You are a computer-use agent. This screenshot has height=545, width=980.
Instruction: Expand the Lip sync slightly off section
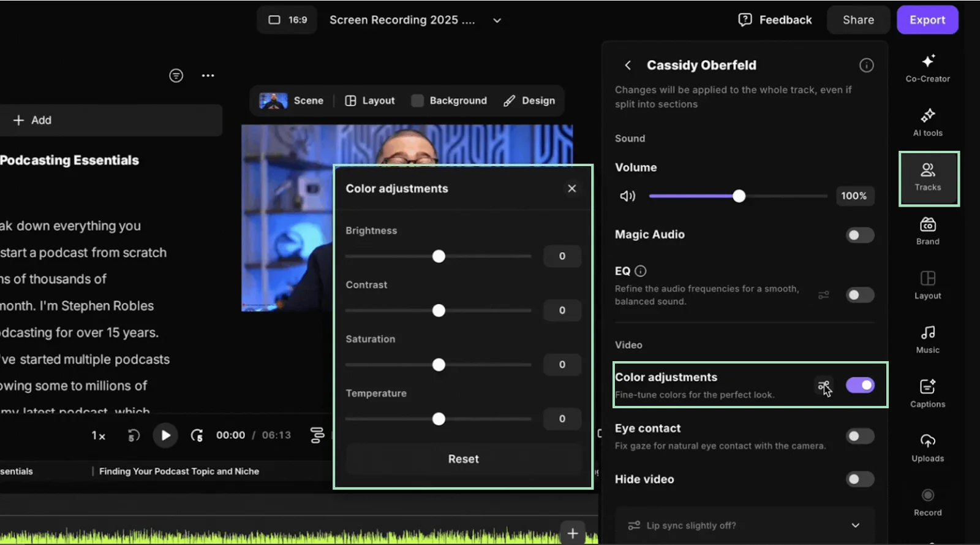744,525
